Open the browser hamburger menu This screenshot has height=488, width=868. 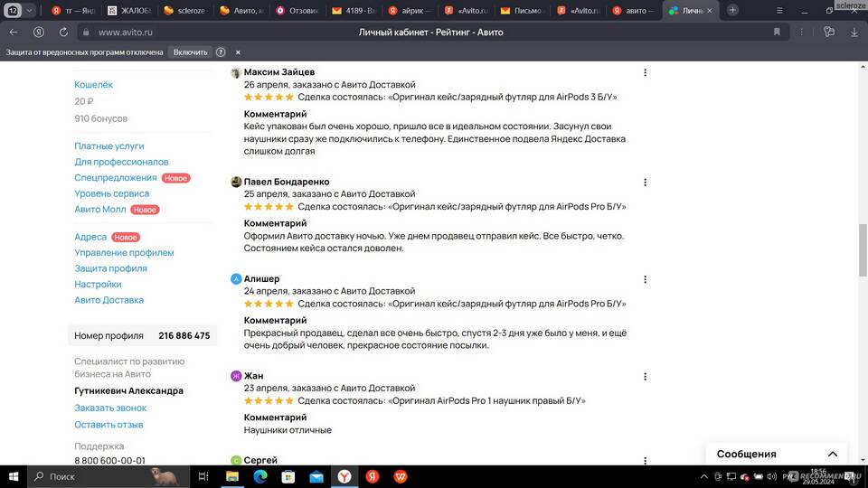point(779,11)
